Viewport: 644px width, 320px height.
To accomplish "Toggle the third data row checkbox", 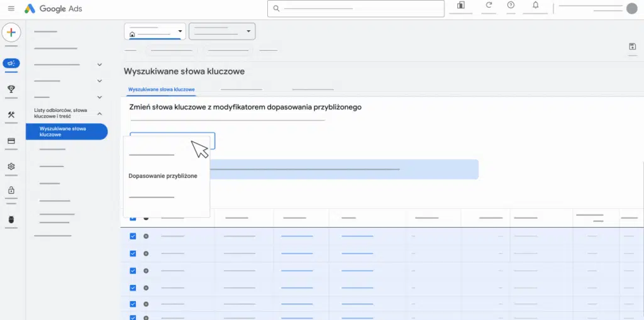I will point(133,270).
